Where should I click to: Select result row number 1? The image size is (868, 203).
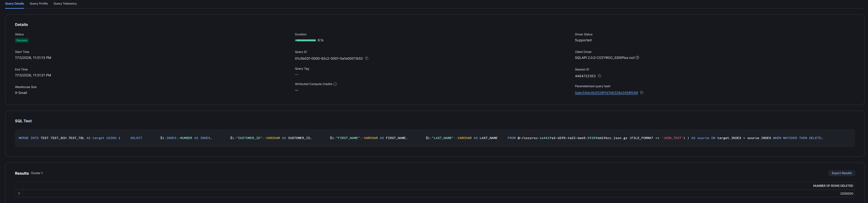click(19, 194)
